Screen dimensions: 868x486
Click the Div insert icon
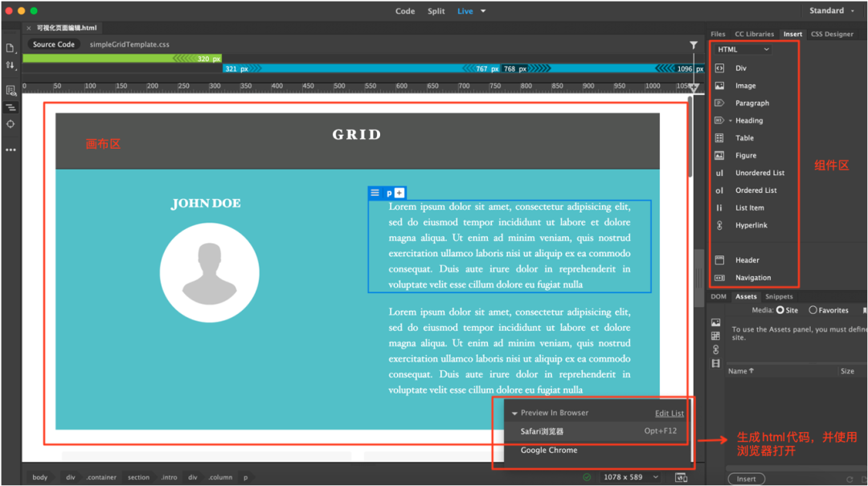tap(719, 68)
